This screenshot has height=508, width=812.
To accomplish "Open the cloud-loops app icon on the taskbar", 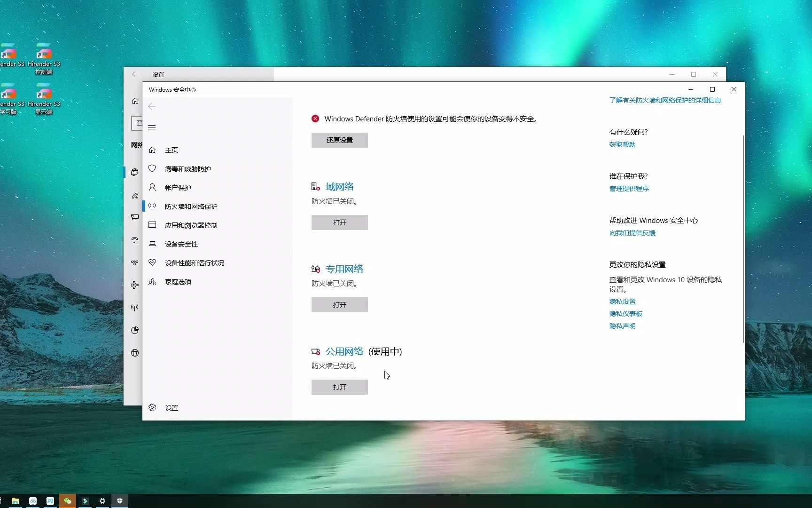I will pyautogui.click(x=33, y=501).
